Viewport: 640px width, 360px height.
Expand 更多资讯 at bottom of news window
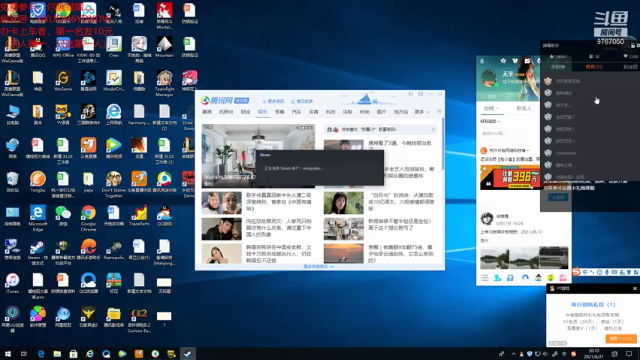[x=318, y=267]
